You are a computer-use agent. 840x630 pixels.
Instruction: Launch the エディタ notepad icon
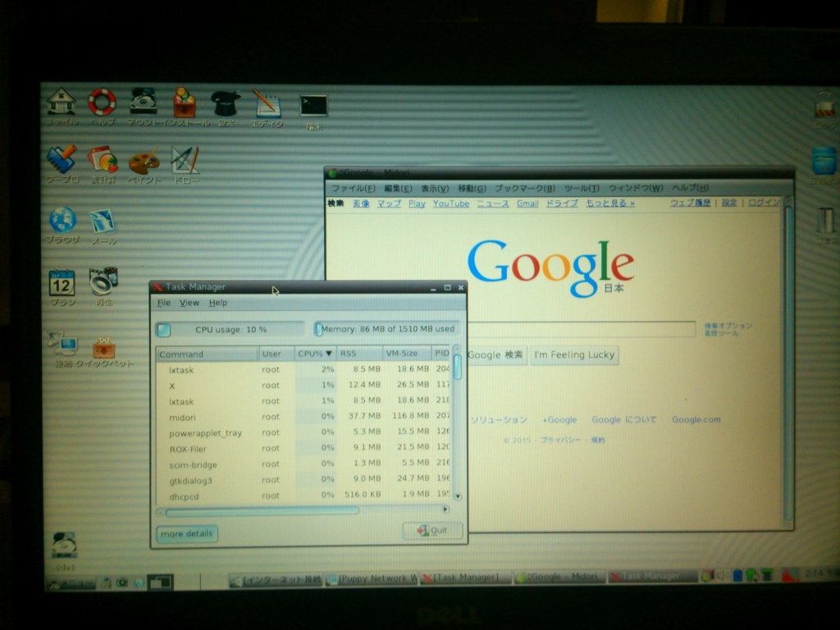coord(267,103)
